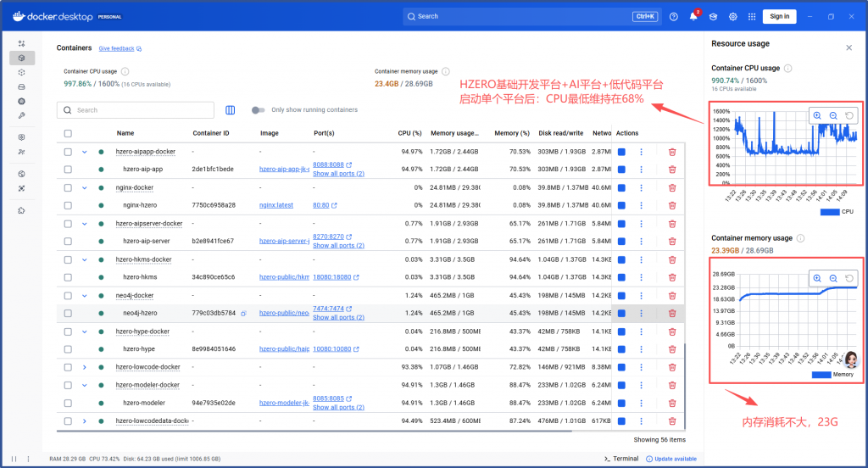Open Settings gear in the top bar
Viewport: 868px width, 468px height.
coord(732,16)
